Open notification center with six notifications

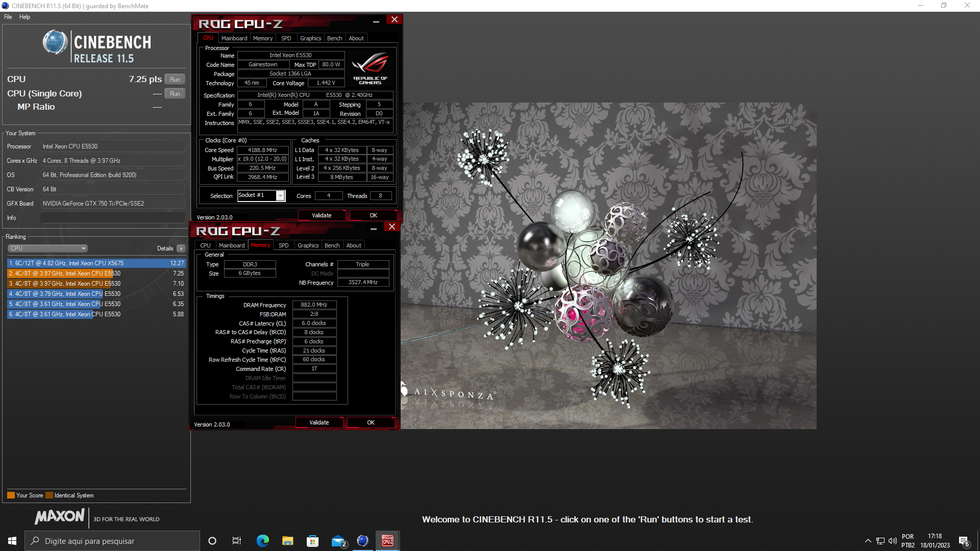coord(964,541)
